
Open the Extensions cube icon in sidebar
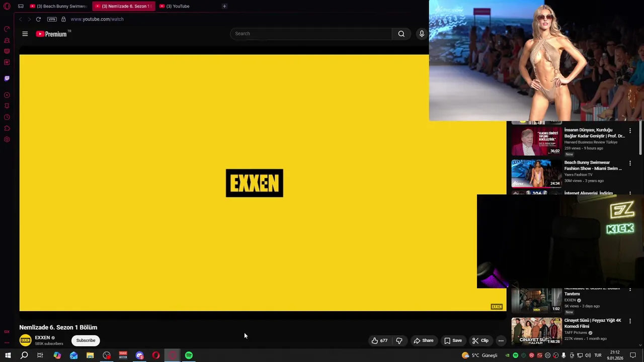(7, 128)
